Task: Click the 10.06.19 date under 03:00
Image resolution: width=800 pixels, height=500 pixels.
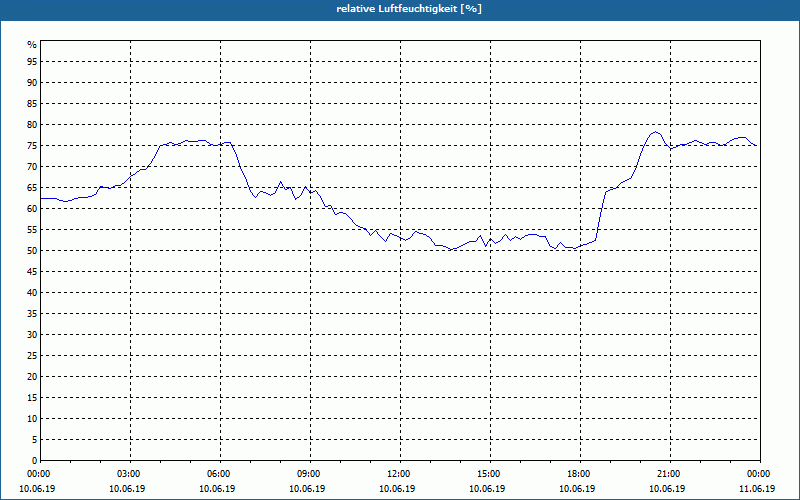Action: point(127,489)
